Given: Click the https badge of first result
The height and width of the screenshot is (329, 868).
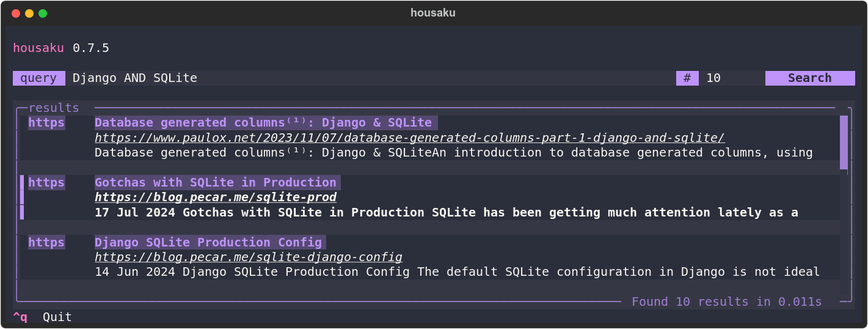Looking at the screenshot, I should coord(46,122).
